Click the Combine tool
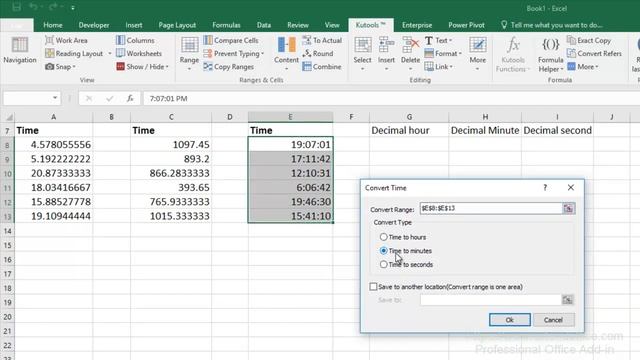Screen dimensions: 640x360 pos(322,67)
